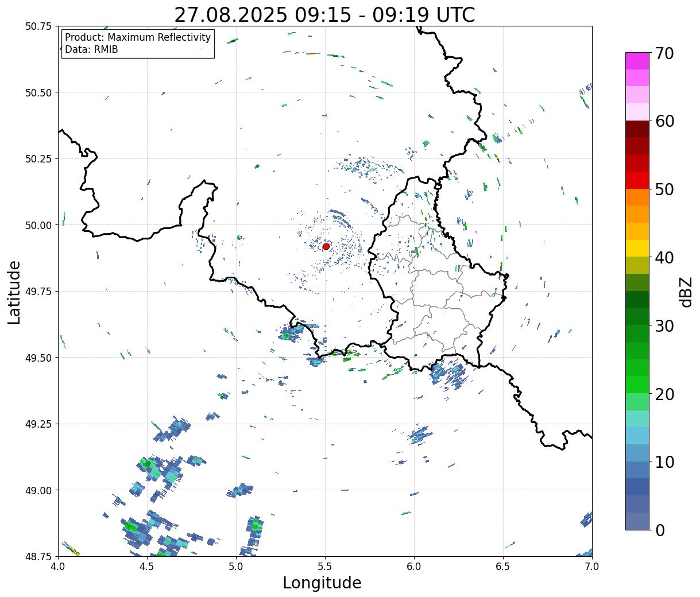This screenshot has width=700, height=597.
Task: Click the longitude tick label 5.0
Action: (x=236, y=567)
